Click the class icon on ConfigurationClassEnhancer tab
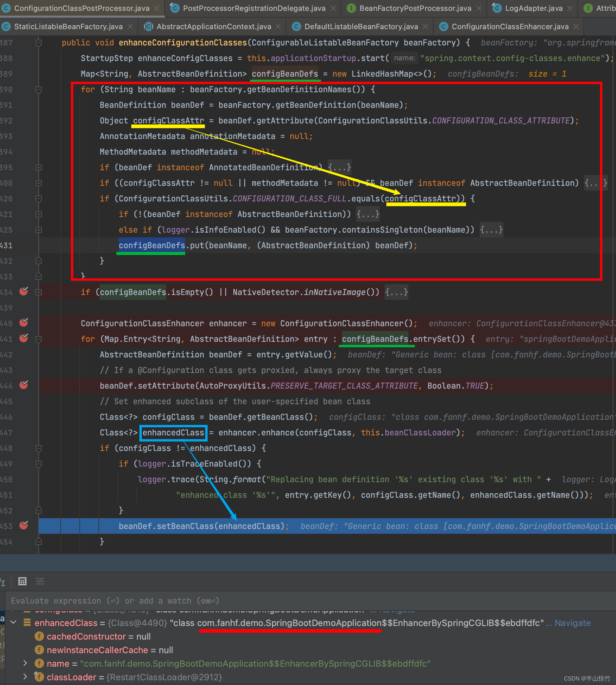Viewport: 616px width, 685px height. [x=443, y=26]
